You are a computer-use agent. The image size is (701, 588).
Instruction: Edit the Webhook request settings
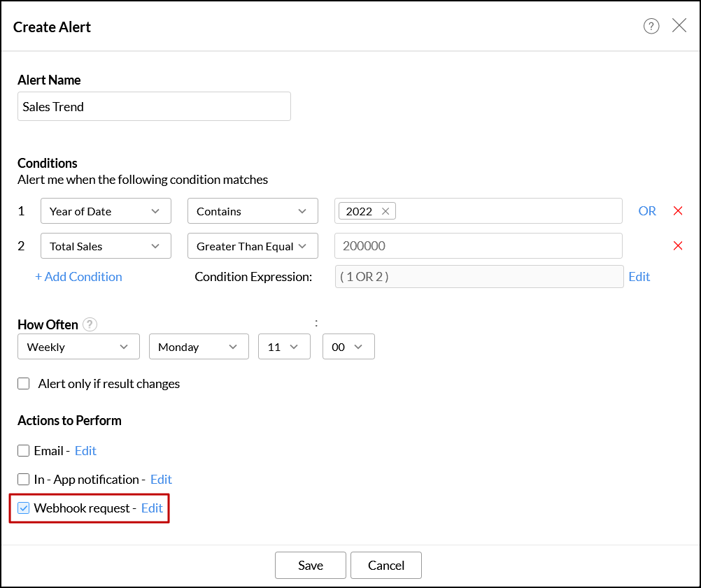[x=152, y=508]
